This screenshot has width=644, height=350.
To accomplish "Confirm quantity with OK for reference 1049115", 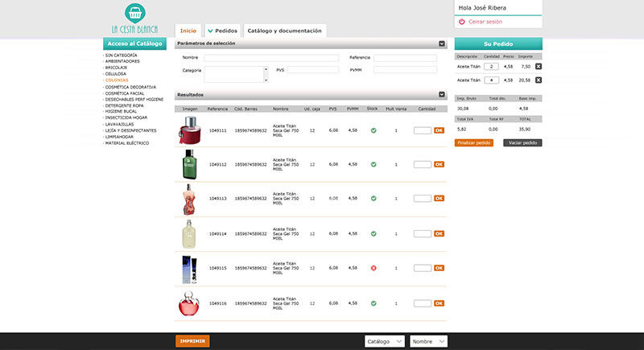I will (x=439, y=268).
